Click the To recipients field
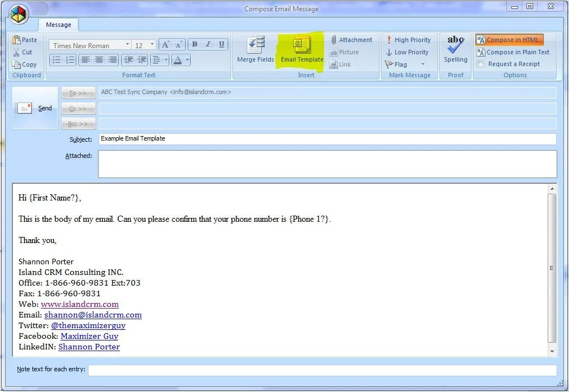The image size is (569, 392). coord(327,92)
